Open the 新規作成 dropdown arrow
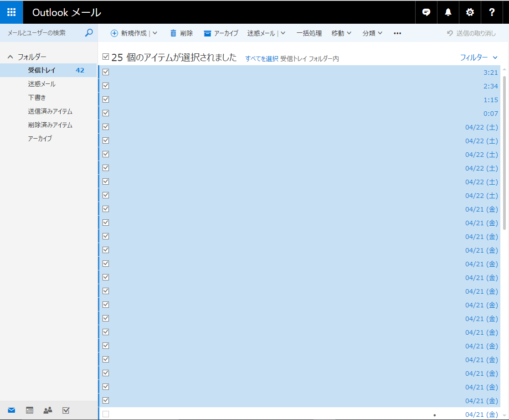The image size is (509, 420). [x=154, y=33]
